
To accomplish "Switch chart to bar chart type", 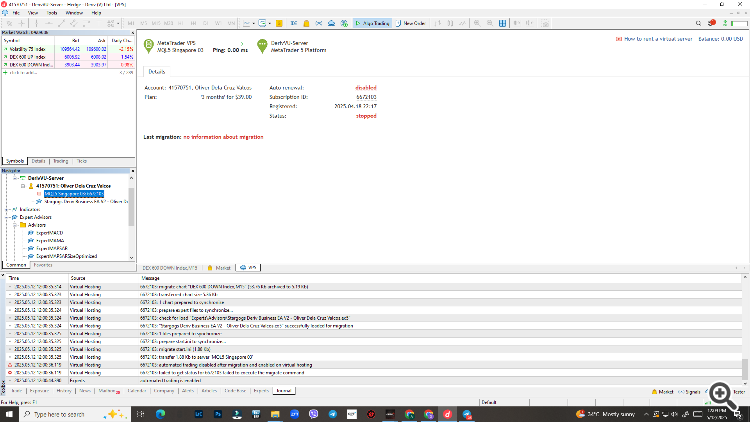I will tap(438, 23).
